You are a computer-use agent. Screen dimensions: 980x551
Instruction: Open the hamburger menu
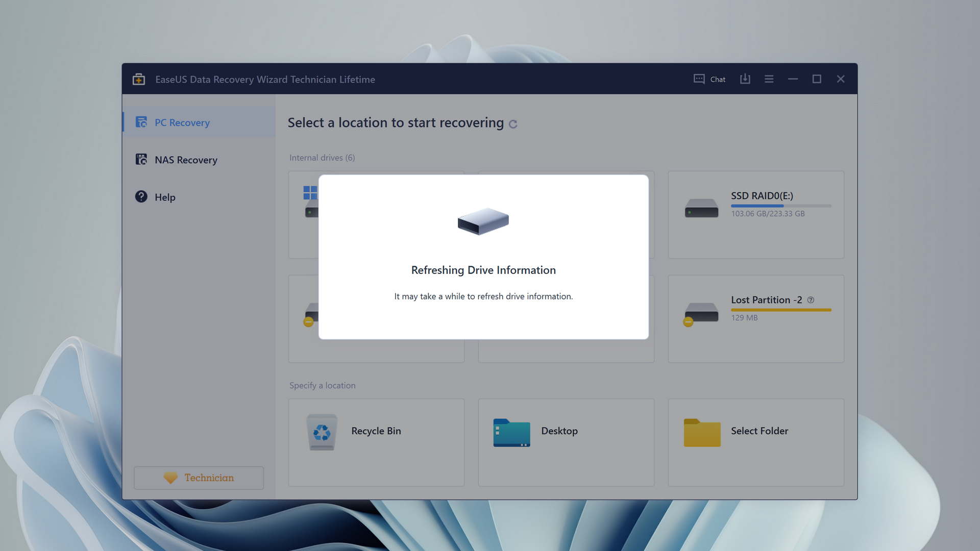pyautogui.click(x=769, y=79)
